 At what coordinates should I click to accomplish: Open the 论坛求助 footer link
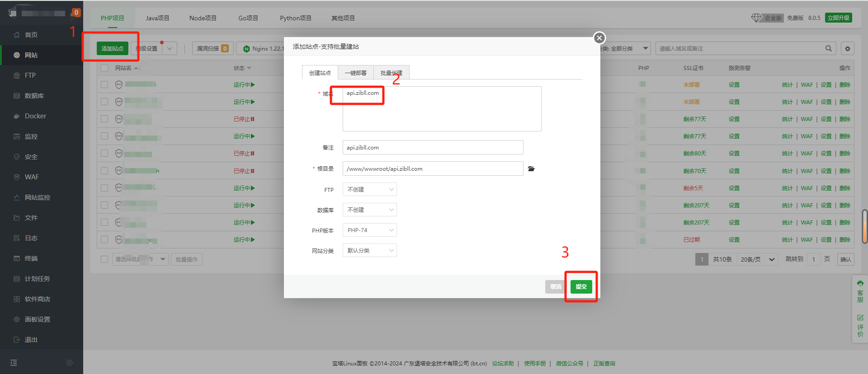point(503,363)
